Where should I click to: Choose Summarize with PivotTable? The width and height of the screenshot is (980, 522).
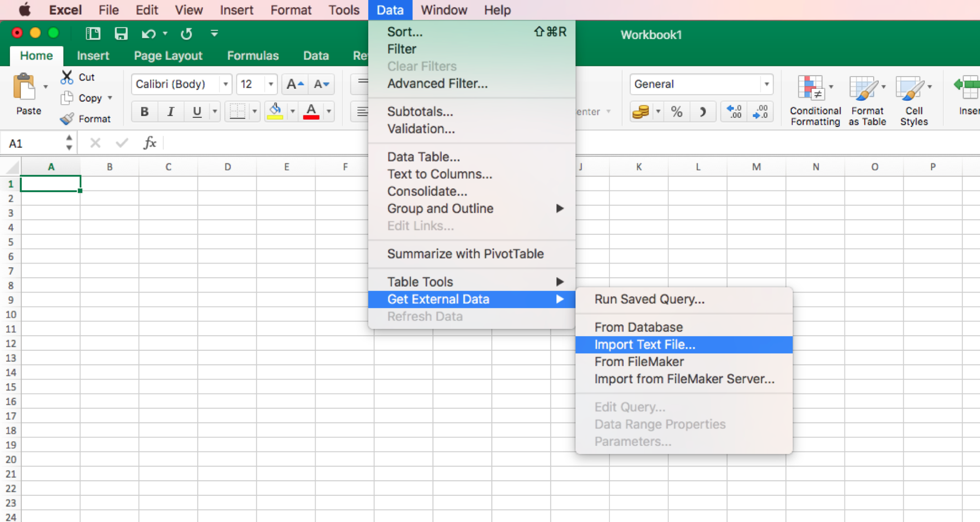pyautogui.click(x=465, y=254)
